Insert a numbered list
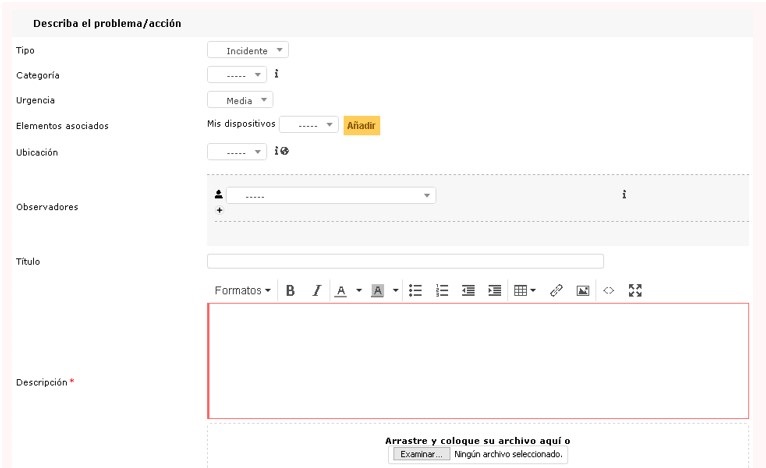This screenshot has height=468, width=766. [x=443, y=290]
